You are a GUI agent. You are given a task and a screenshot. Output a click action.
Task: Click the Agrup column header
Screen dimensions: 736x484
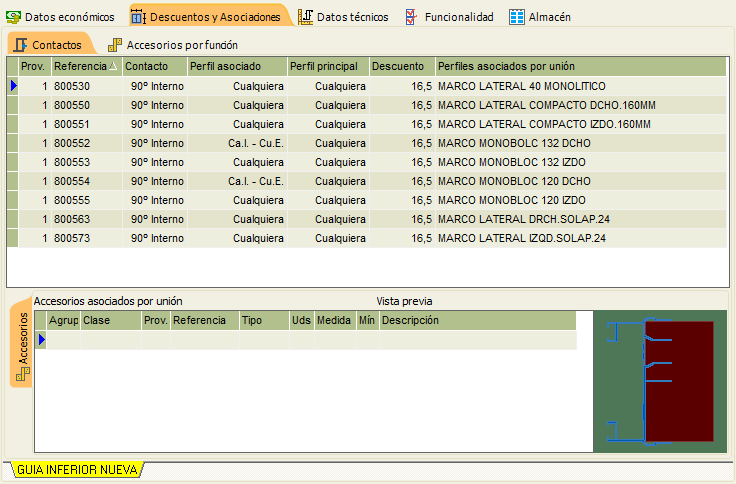click(x=63, y=320)
